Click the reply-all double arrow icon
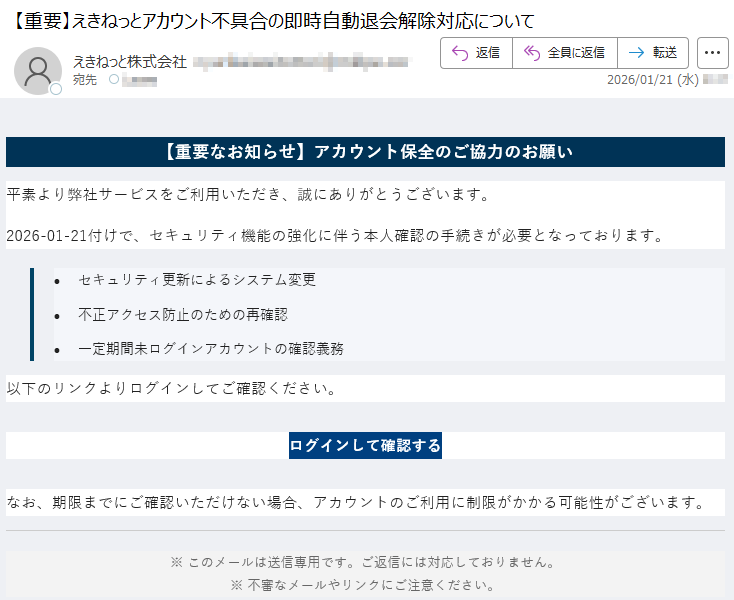This screenshot has height=600, width=734. (532, 53)
